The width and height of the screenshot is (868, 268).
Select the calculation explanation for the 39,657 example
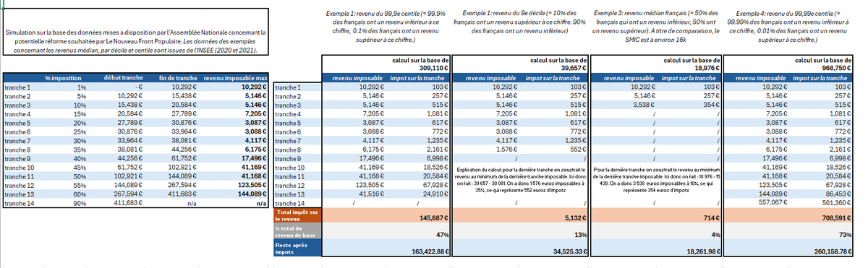click(x=522, y=181)
